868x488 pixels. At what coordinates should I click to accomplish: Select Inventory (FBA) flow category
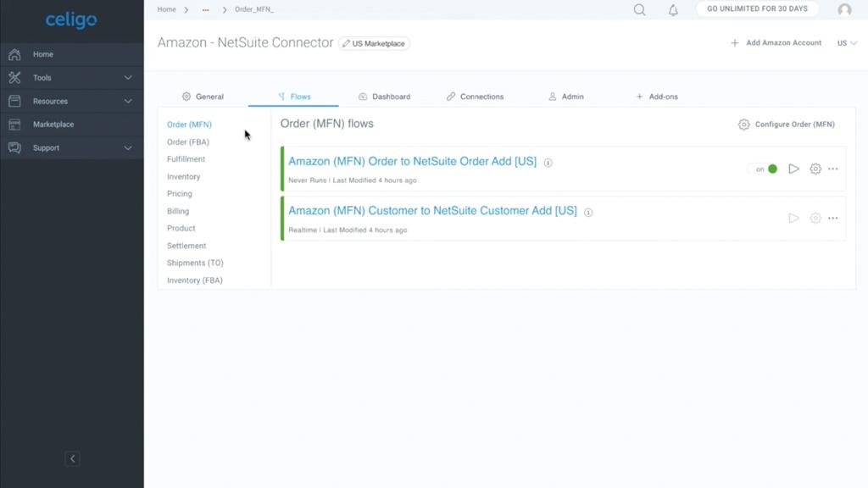tap(195, 280)
